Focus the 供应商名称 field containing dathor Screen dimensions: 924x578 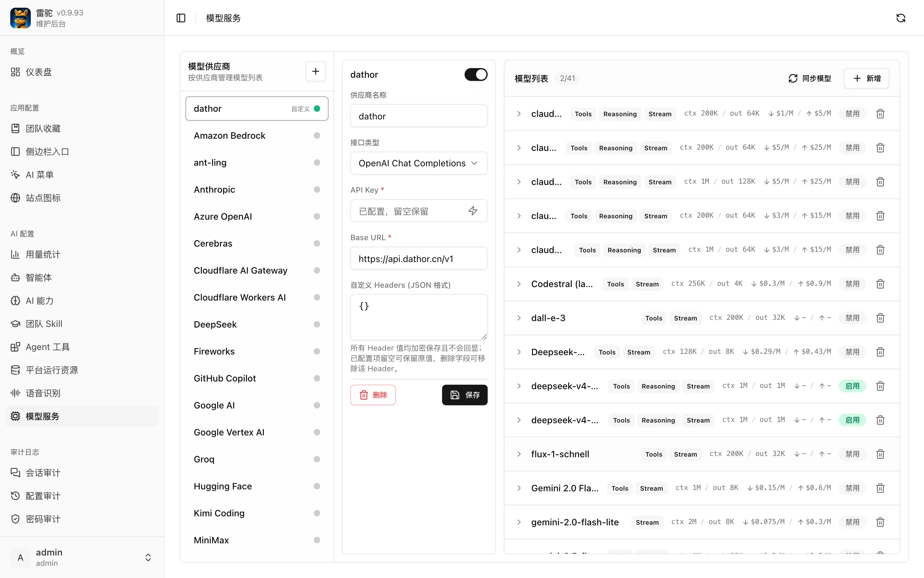pos(419,116)
